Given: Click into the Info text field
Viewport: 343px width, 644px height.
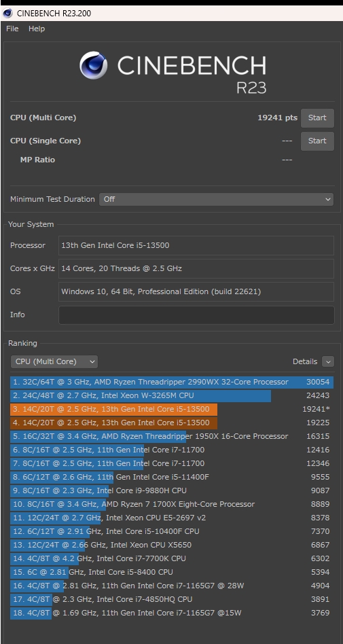Looking at the screenshot, I should pos(196,315).
